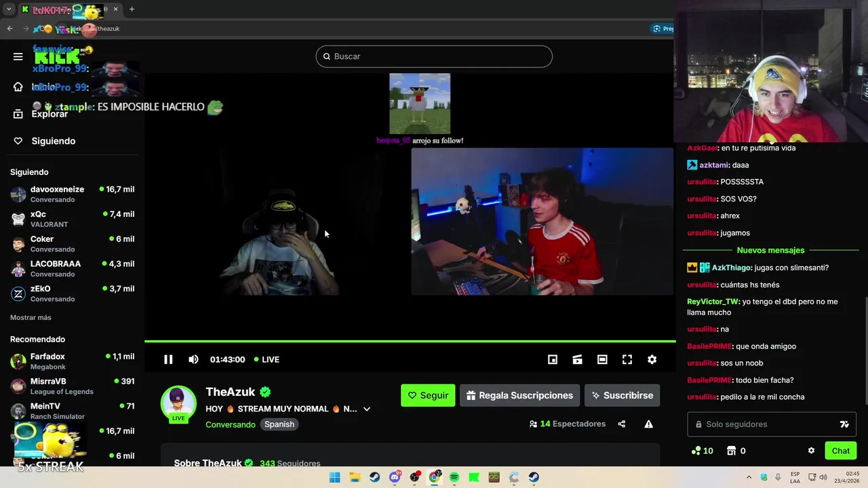
Task: Open LACOBRAAA channel in sidebar
Action: point(72,268)
